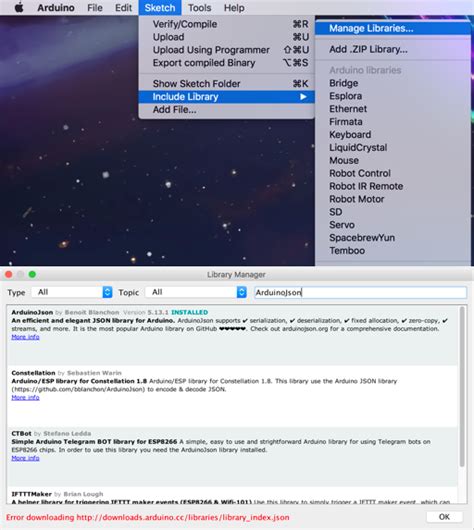Click the OK button
474x530 pixels.
click(x=444, y=517)
